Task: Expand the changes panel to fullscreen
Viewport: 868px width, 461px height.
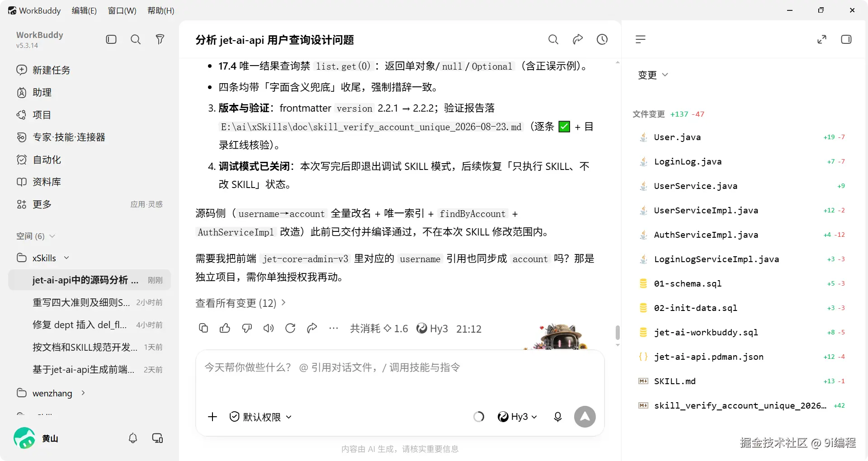Action: (x=822, y=39)
